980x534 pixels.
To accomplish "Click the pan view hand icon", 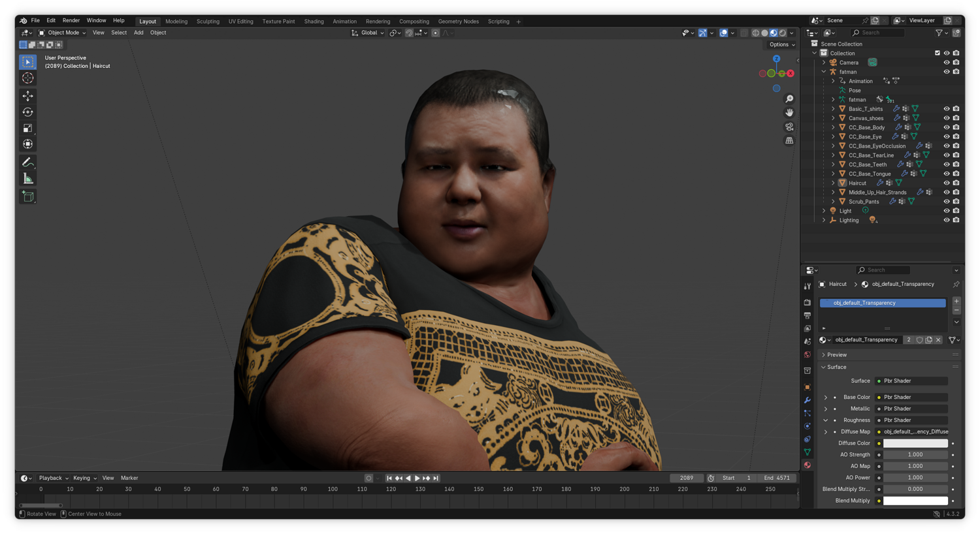I will [789, 112].
